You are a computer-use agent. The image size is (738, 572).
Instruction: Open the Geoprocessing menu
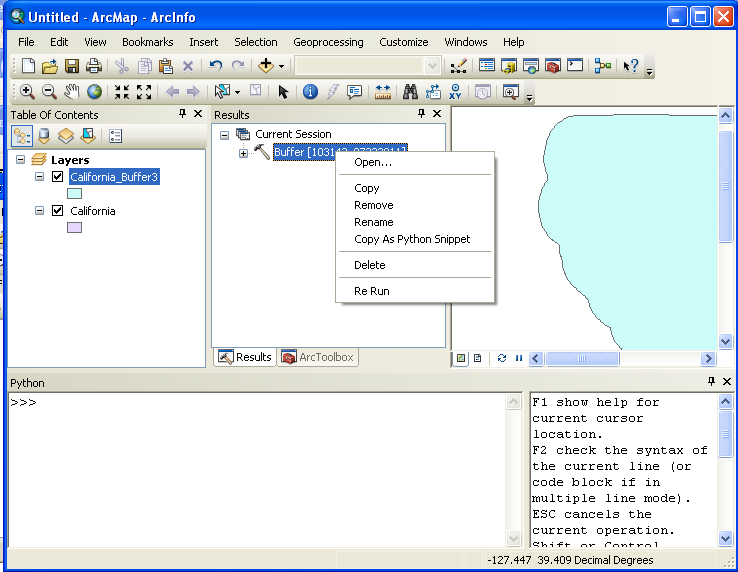328,42
